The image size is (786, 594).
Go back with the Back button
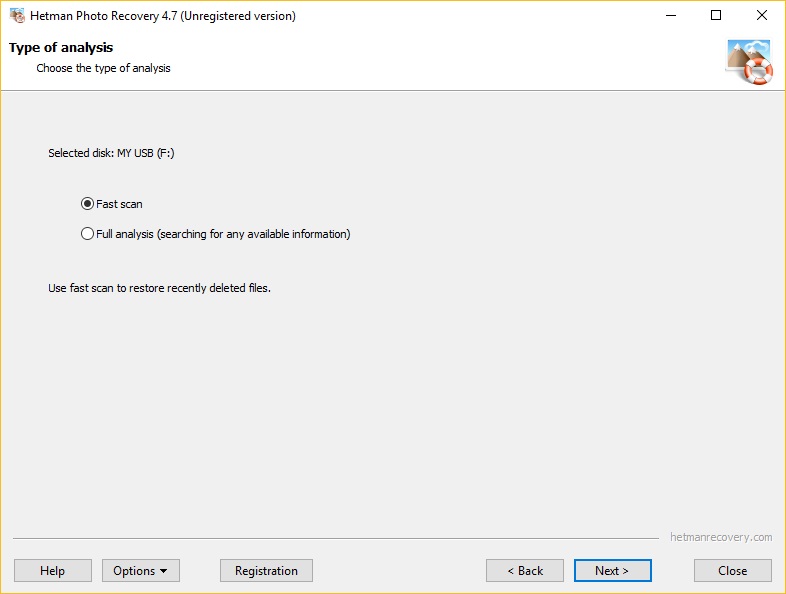pos(525,570)
